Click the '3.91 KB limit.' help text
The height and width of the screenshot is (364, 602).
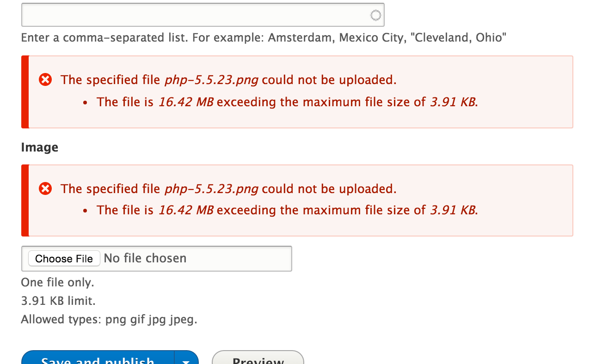coord(58,301)
